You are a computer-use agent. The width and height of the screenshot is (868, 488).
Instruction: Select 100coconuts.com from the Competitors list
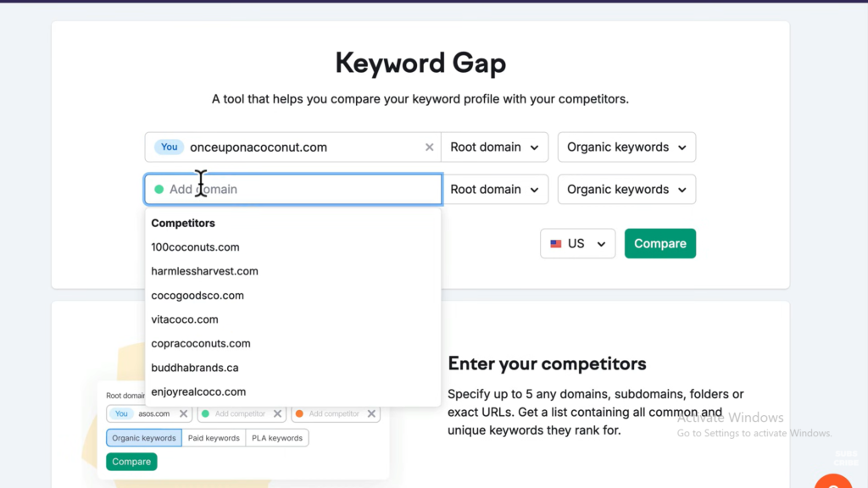195,247
